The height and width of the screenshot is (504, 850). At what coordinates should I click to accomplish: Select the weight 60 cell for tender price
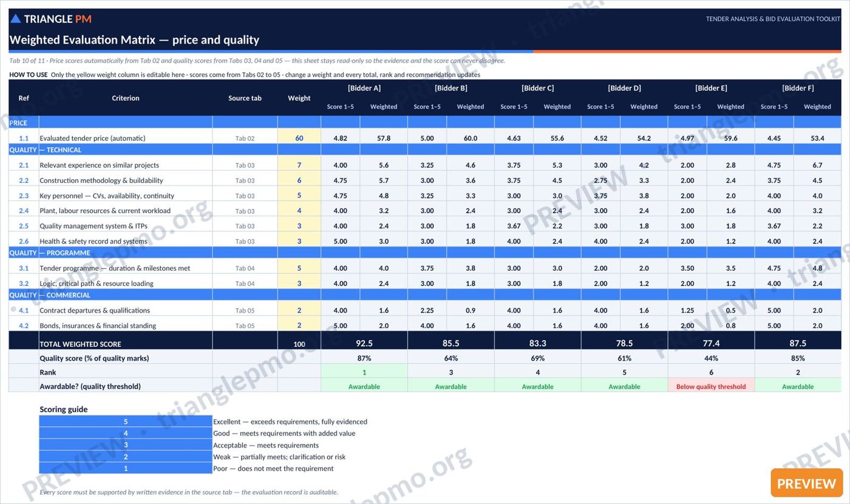coord(299,138)
